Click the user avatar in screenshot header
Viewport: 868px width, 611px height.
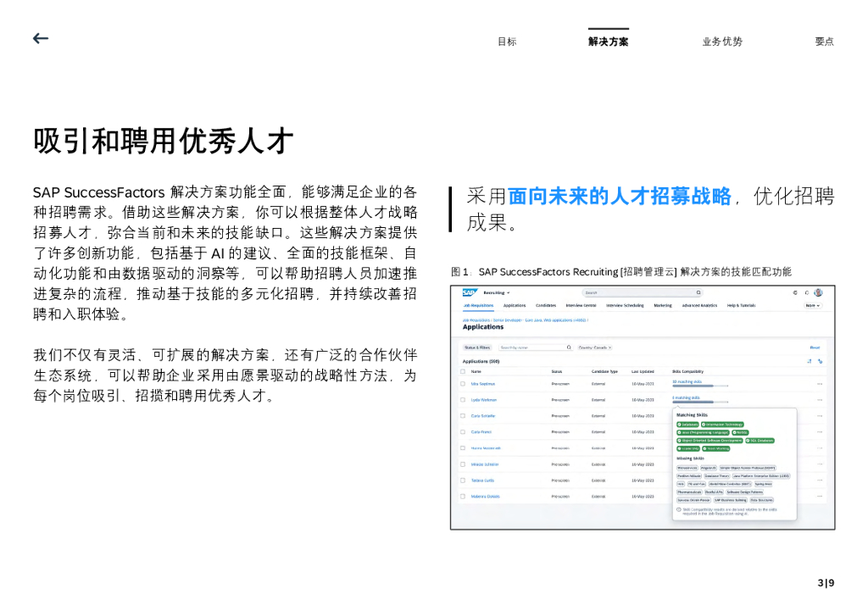(818, 292)
